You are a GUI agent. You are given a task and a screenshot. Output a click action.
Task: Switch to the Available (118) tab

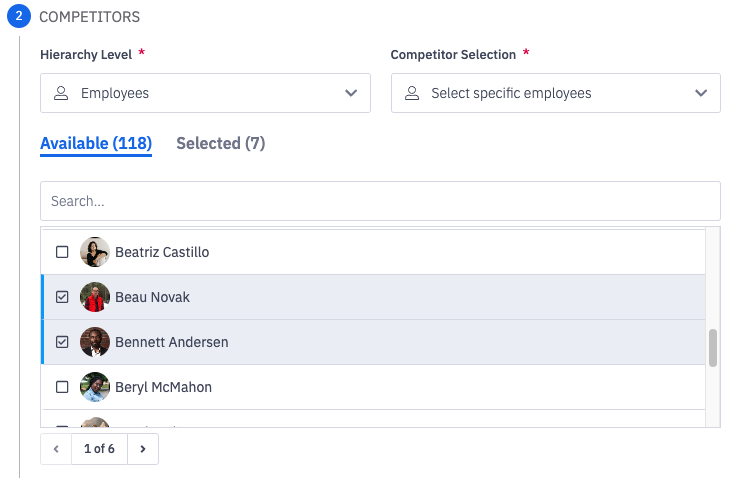point(96,144)
